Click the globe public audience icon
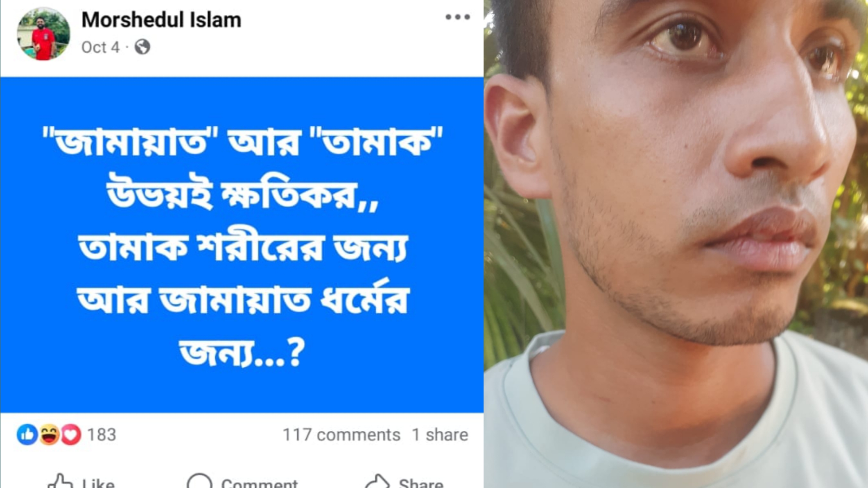 142,47
